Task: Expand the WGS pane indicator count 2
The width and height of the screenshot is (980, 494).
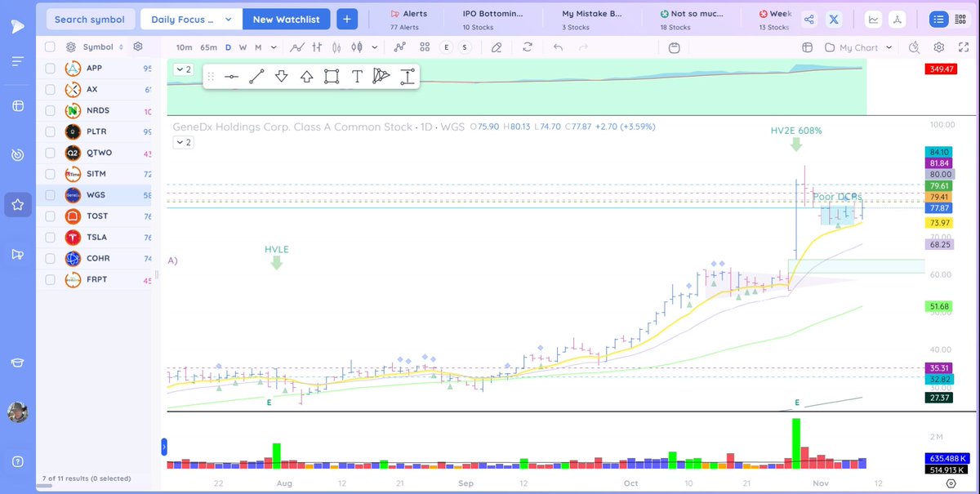Action: coord(183,142)
